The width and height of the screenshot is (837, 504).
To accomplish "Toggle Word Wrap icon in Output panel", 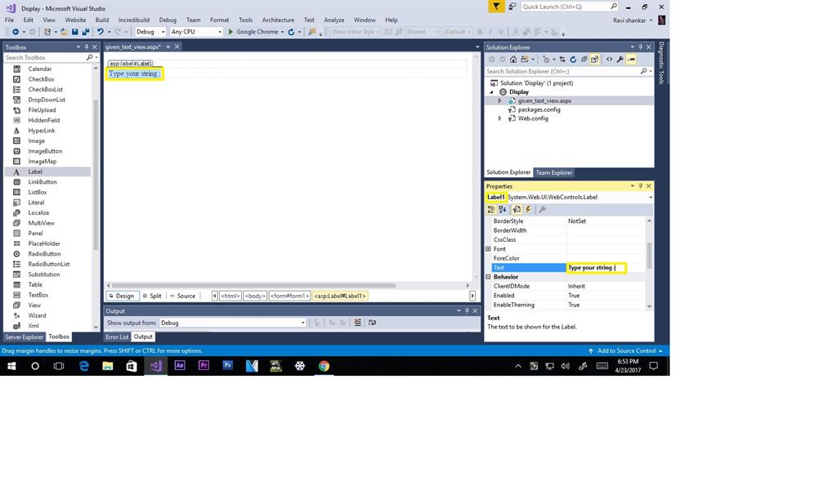I will pos(372,323).
